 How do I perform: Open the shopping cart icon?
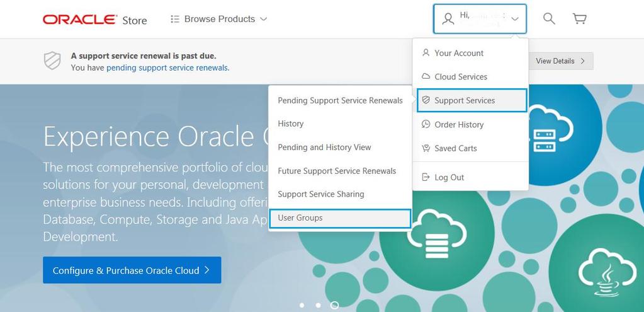tap(580, 18)
